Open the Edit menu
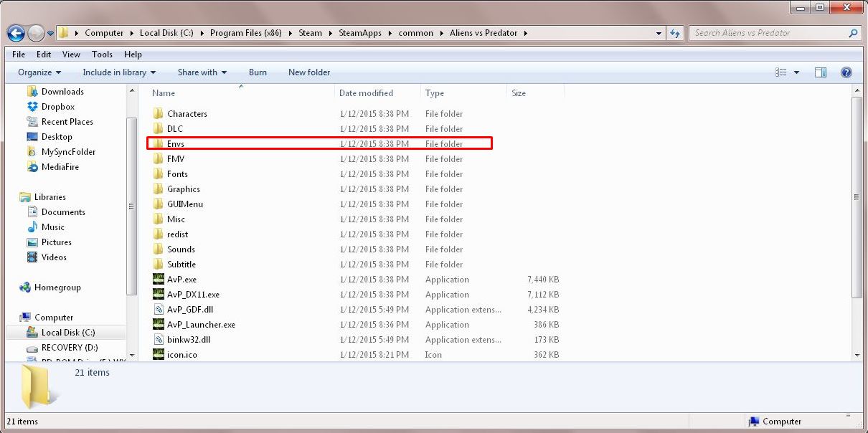Screen dimensions: 868x433 (x=44, y=54)
